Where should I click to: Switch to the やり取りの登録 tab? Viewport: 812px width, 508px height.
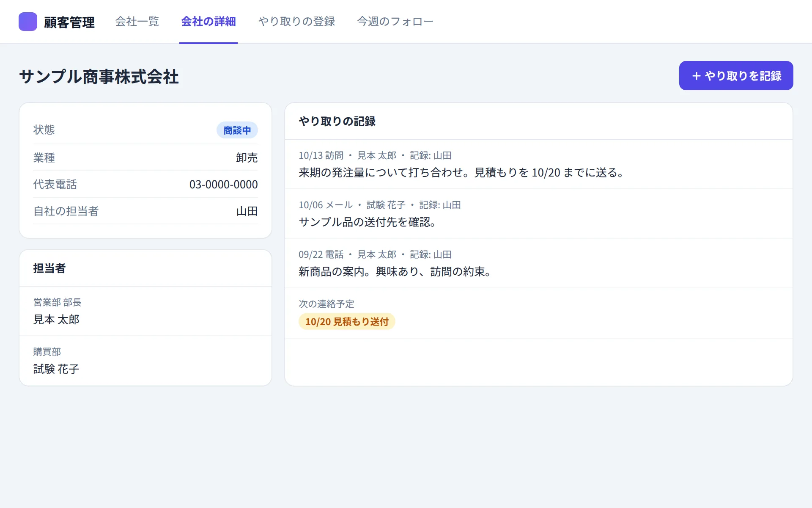point(297,22)
